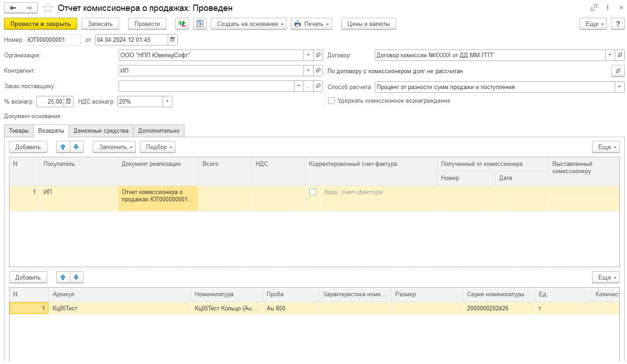Move return row up in upper table
Viewport: 627px width, 364px height.
point(63,147)
